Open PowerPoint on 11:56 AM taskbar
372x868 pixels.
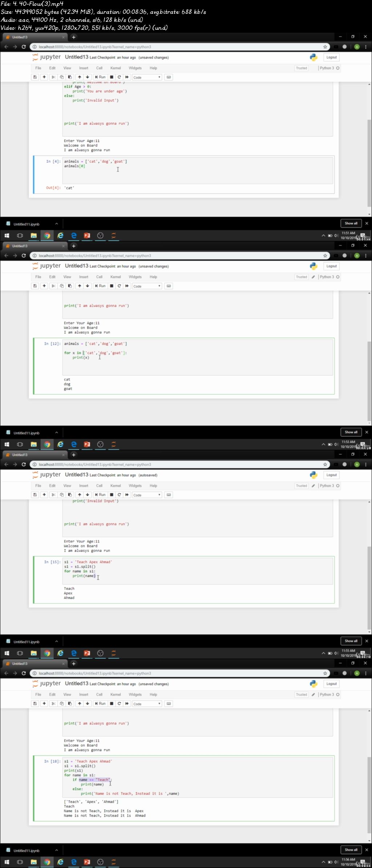tap(87, 862)
